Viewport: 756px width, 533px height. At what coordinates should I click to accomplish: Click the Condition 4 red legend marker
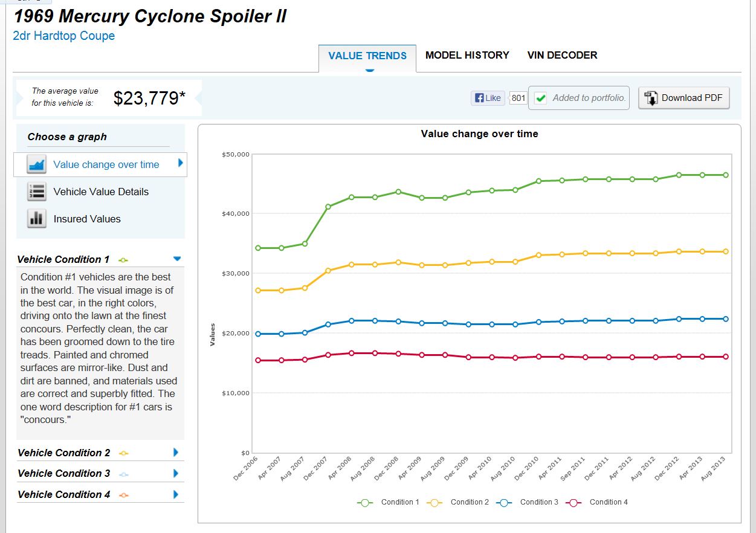click(573, 502)
